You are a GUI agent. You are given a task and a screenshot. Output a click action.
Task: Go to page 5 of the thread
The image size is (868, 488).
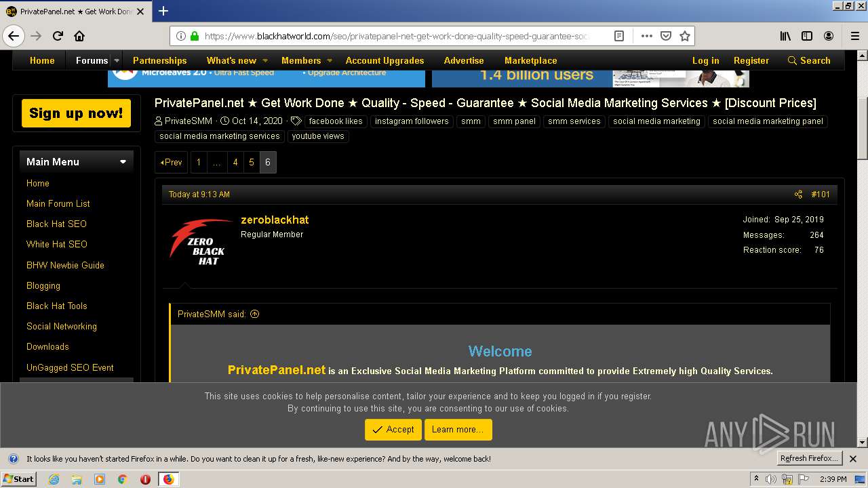252,162
